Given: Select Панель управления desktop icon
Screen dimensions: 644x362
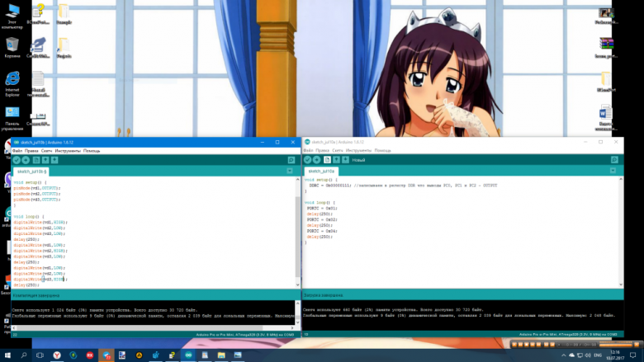Looking at the screenshot, I should click(x=12, y=119).
